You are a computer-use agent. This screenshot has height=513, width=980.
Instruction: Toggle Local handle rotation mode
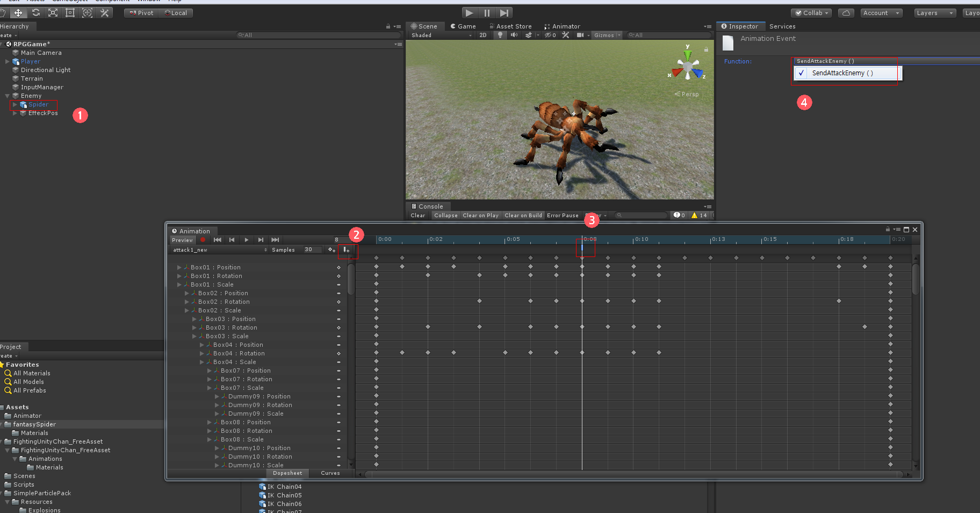click(176, 13)
